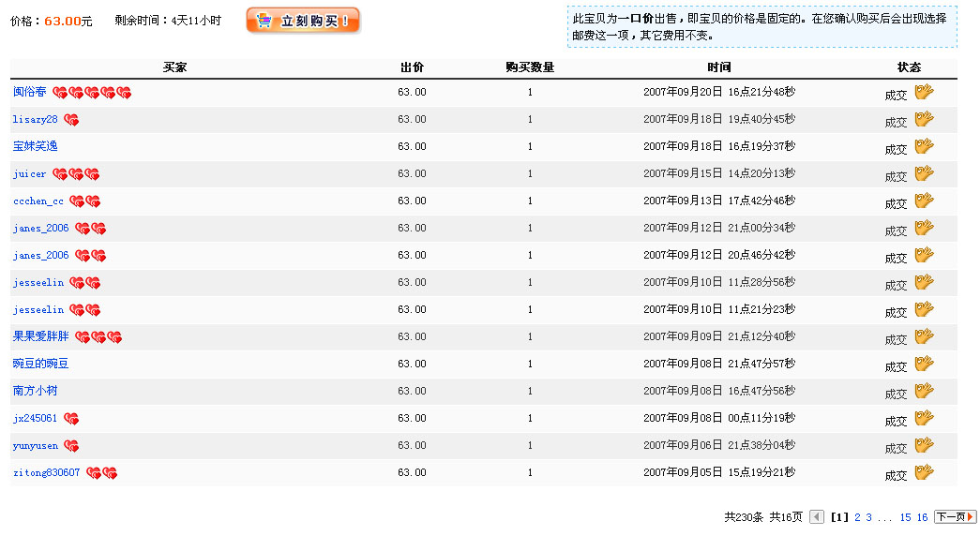The width and height of the screenshot is (980, 536).
Task: Open buyer profile 南方小树
Action: pos(35,391)
